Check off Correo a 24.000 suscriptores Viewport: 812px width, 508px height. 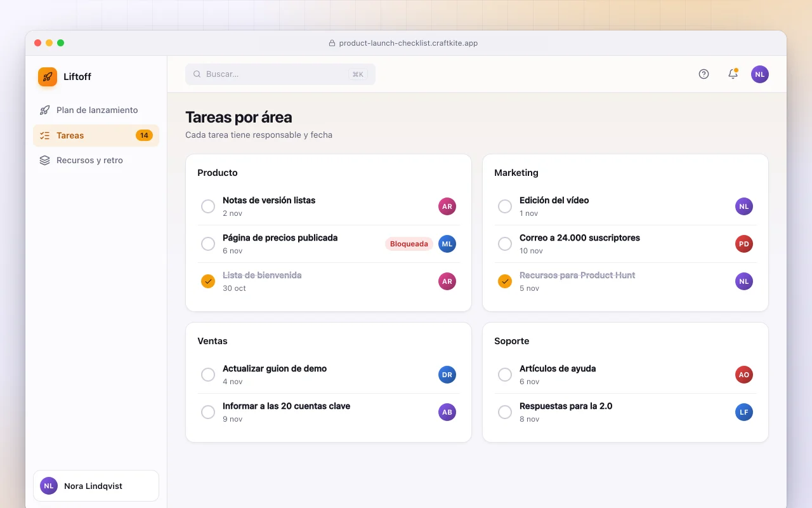coord(505,244)
